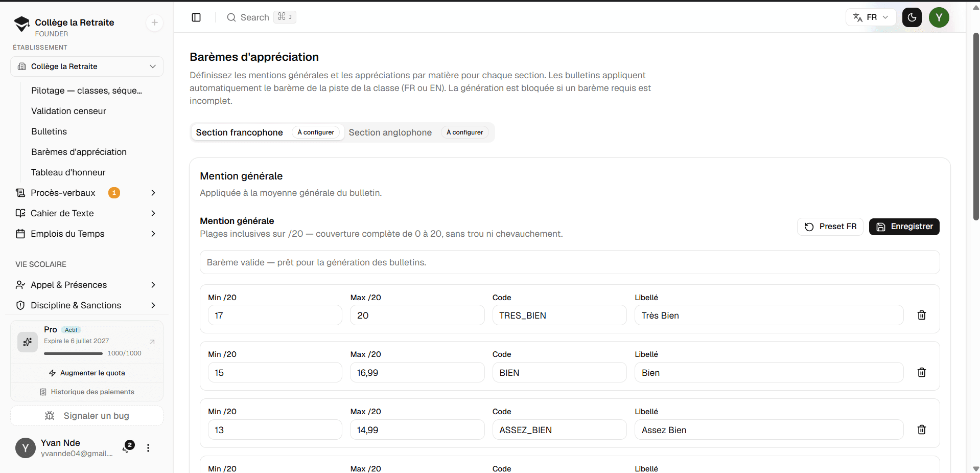This screenshot has width=980, height=473.
Task: Open the FR language dropdown
Action: [x=871, y=17]
